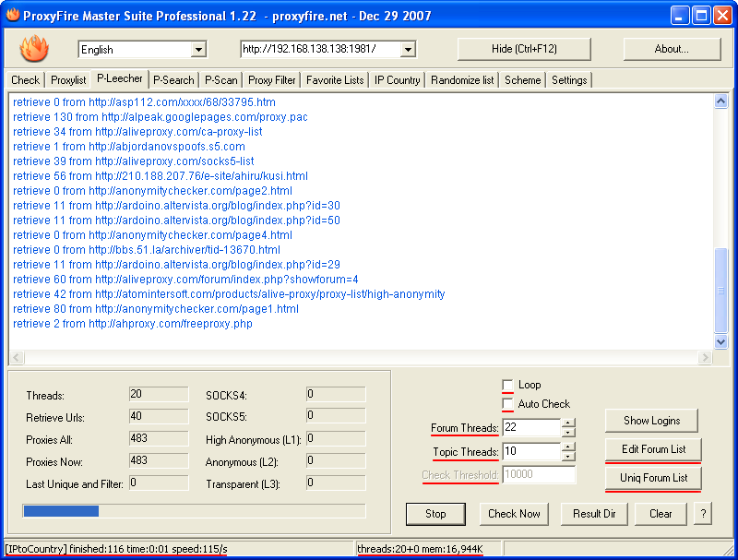The height and width of the screenshot is (560, 738).
Task: Increase Forum Threads with the up arrow
Action: pyautogui.click(x=568, y=423)
